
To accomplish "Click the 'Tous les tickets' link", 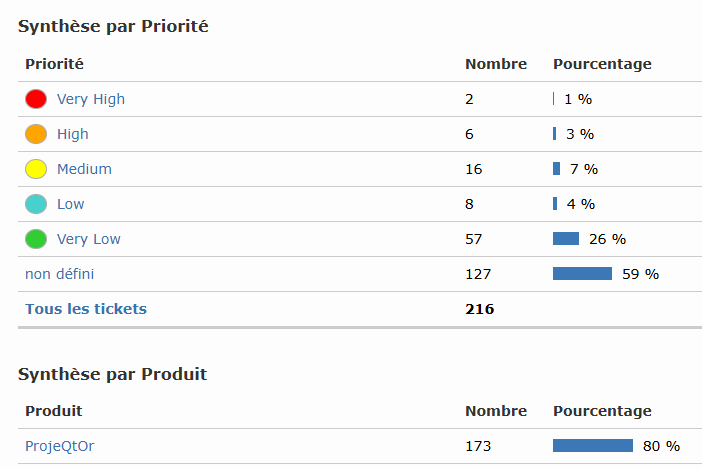I will [x=86, y=309].
